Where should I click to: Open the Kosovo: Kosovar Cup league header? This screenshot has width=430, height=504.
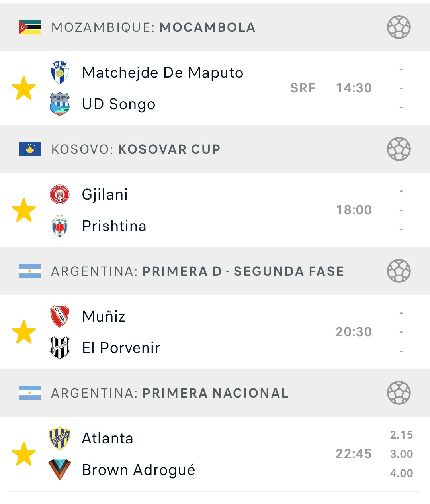coord(215,149)
